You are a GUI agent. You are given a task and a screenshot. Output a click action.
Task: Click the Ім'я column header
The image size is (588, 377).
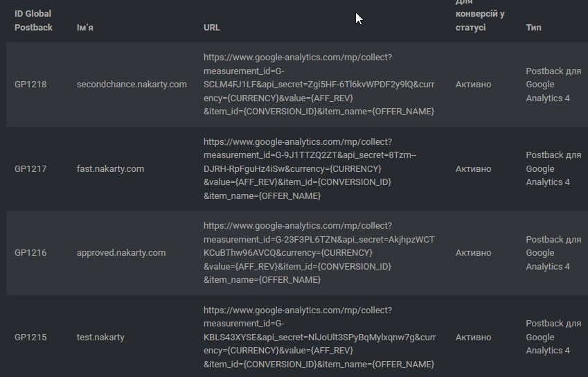(x=85, y=28)
